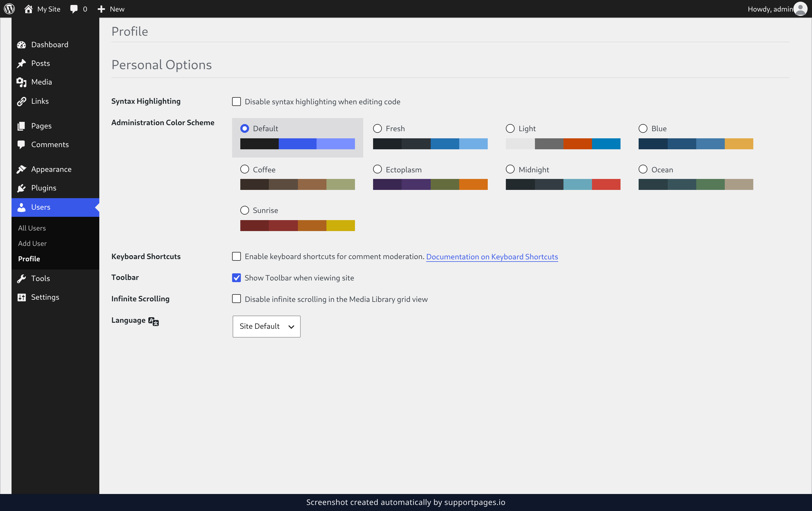
Task: Open the Site Default language dropdown
Action: click(x=266, y=326)
